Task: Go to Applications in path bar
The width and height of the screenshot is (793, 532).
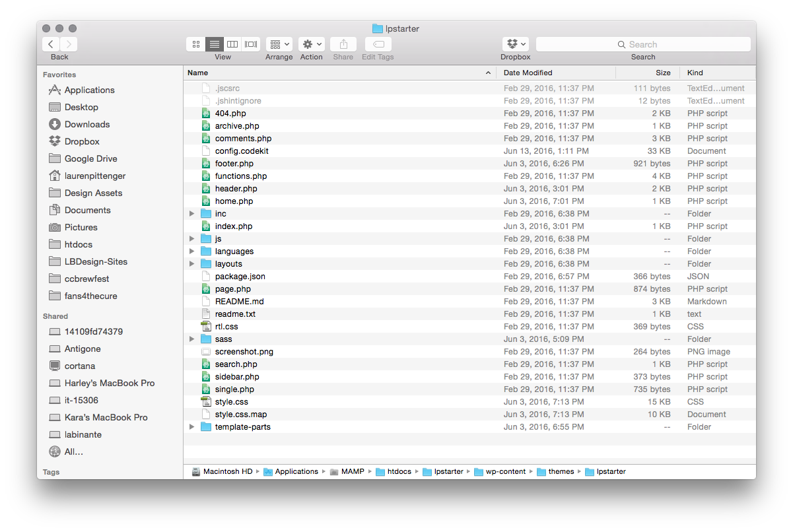Action: pos(291,471)
